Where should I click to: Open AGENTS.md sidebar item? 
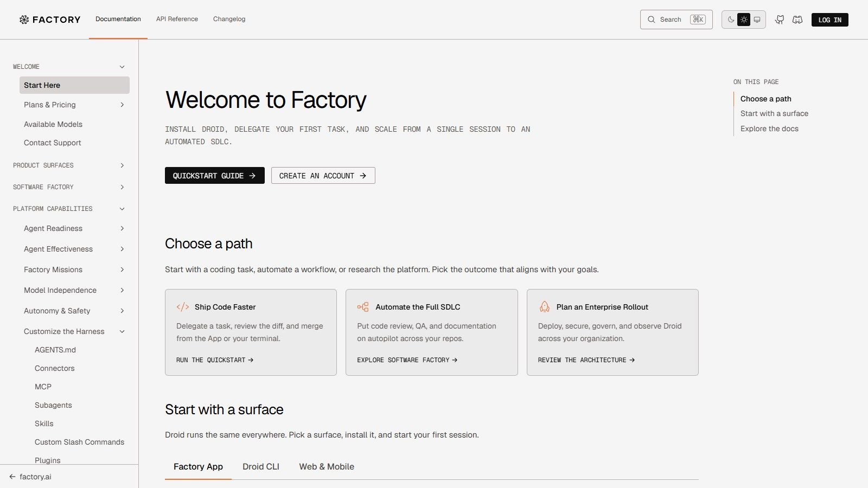(55, 350)
